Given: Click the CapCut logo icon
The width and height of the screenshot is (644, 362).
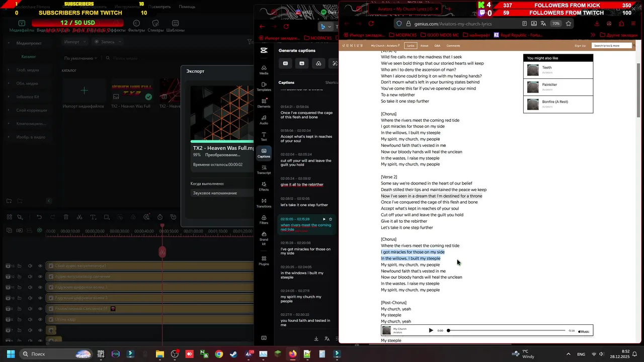Looking at the screenshot, I should coord(264,50).
